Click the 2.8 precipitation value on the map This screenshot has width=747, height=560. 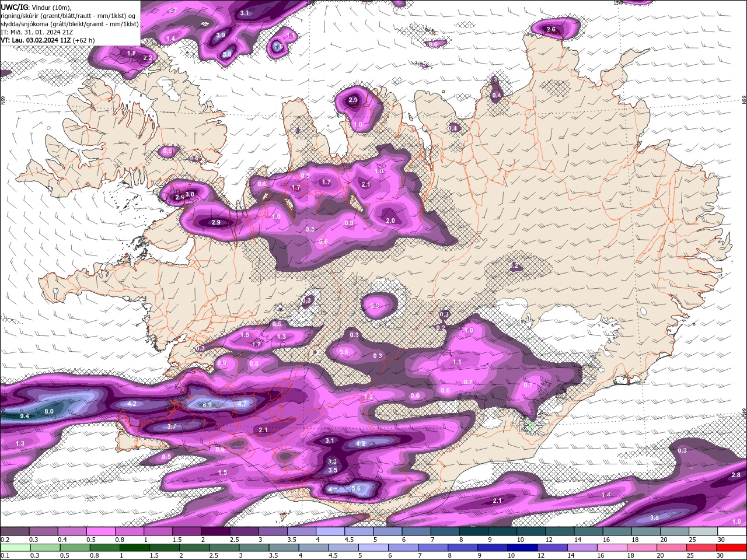pyautogui.click(x=736, y=475)
